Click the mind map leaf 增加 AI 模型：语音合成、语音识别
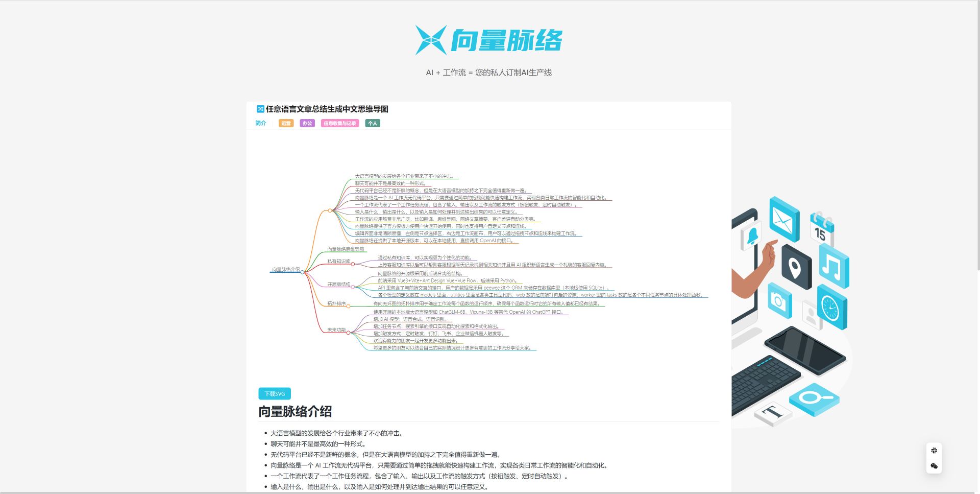 coord(410,319)
